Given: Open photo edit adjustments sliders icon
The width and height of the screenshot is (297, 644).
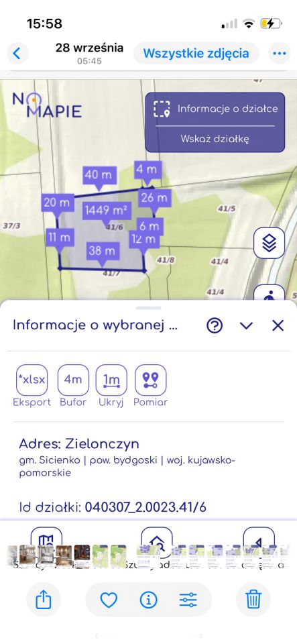Looking at the screenshot, I should click(x=188, y=600).
